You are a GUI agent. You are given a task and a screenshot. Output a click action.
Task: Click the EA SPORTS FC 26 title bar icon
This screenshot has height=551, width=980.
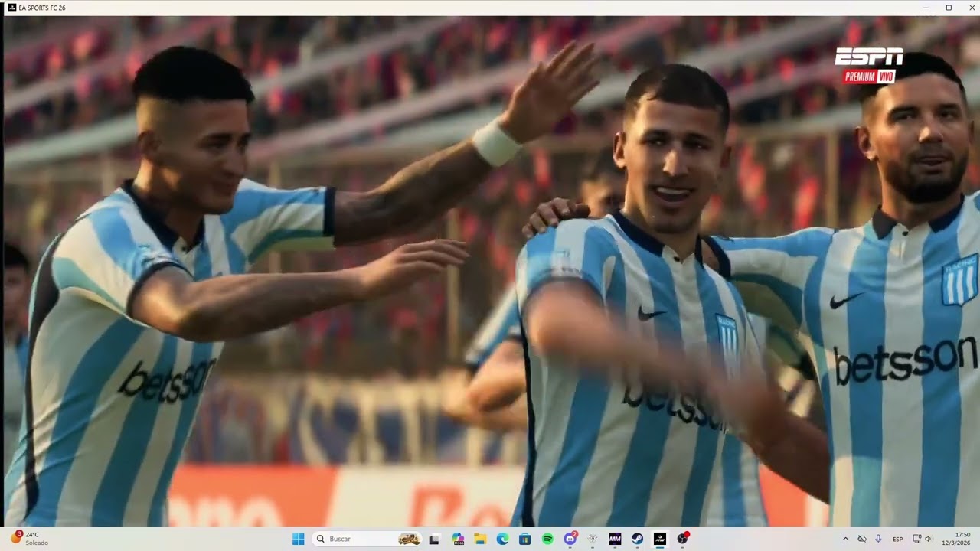pyautogui.click(x=11, y=8)
